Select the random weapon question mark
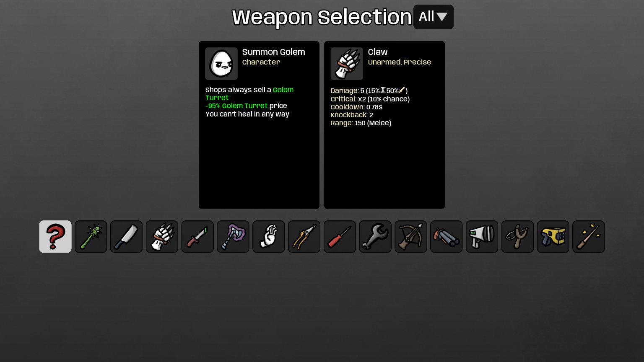 tap(55, 237)
